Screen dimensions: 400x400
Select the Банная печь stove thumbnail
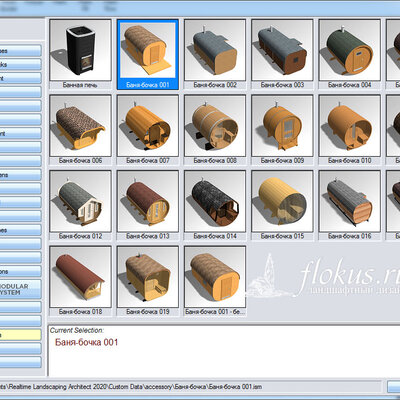[x=80, y=54]
